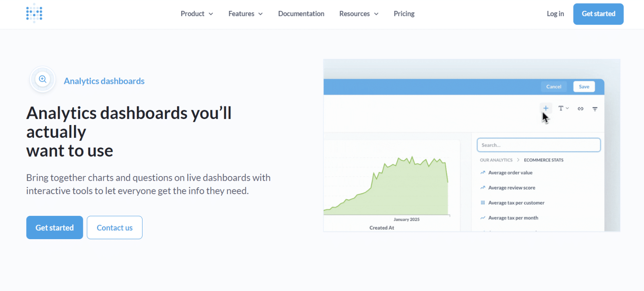Select the Average order value question
Viewport: 644px width, 291px height.
point(510,173)
